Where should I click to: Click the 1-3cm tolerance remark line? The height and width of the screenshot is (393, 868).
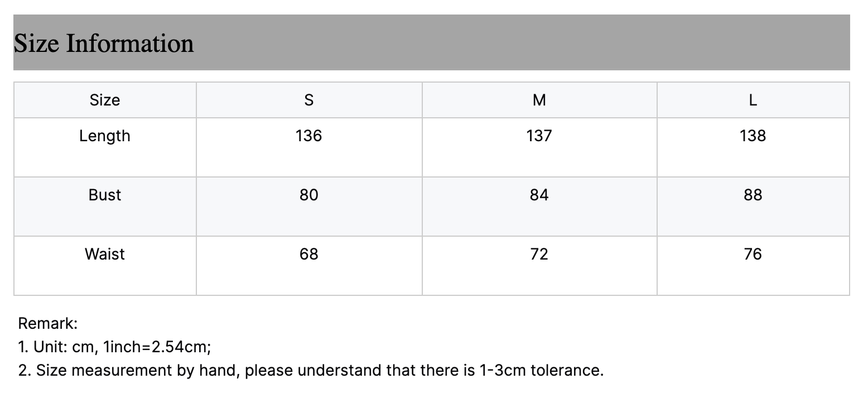(311, 370)
